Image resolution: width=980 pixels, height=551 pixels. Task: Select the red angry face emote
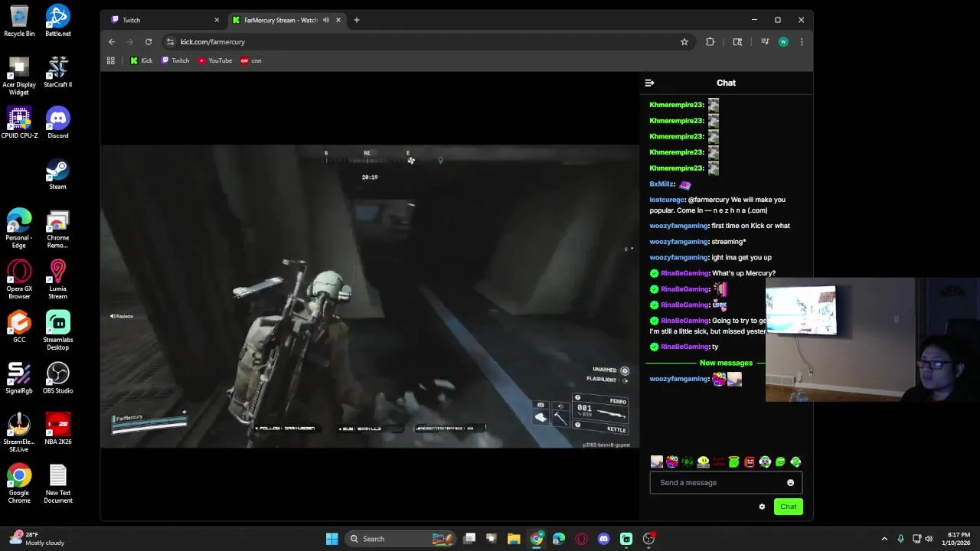click(x=750, y=461)
